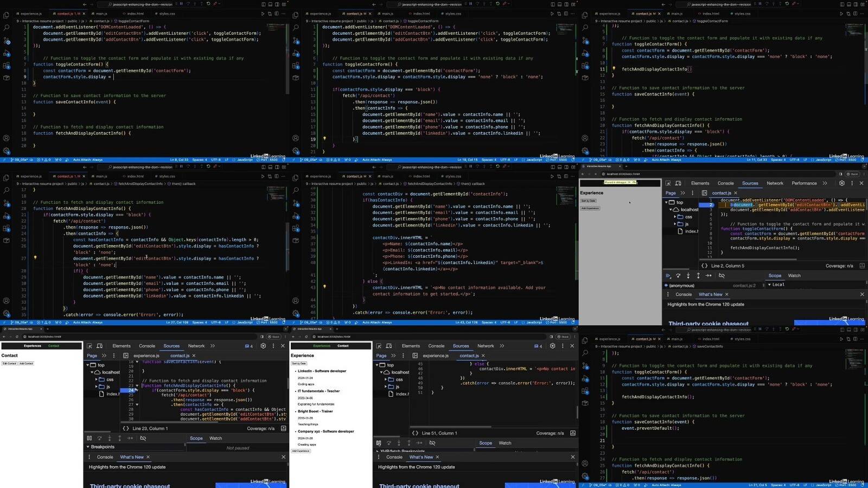Open settings gear in the middle-right DevTools
The image size is (868, 488).
pyautogui.click(x=842, y=183)
